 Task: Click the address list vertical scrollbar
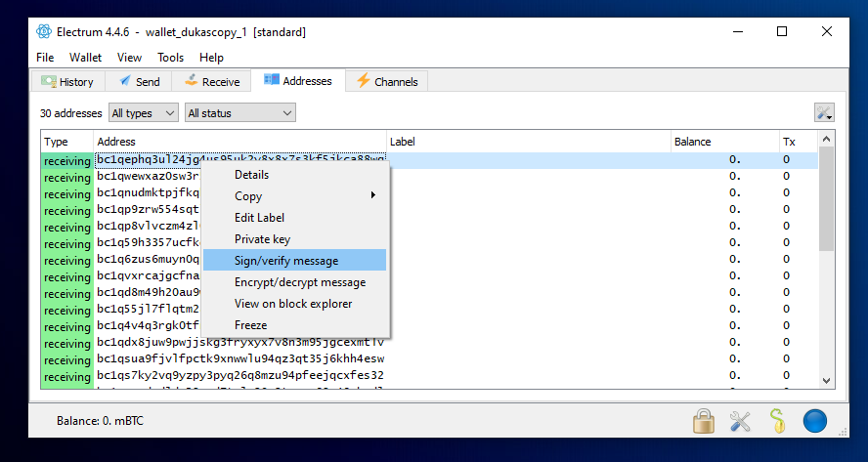pos(827,264)
